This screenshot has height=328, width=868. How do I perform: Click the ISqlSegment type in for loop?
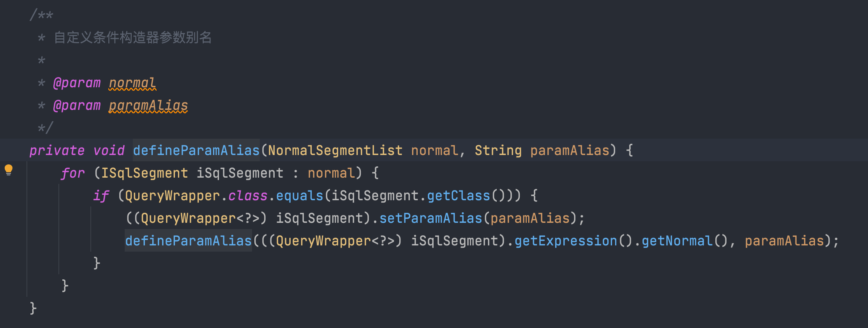(145, 173)
